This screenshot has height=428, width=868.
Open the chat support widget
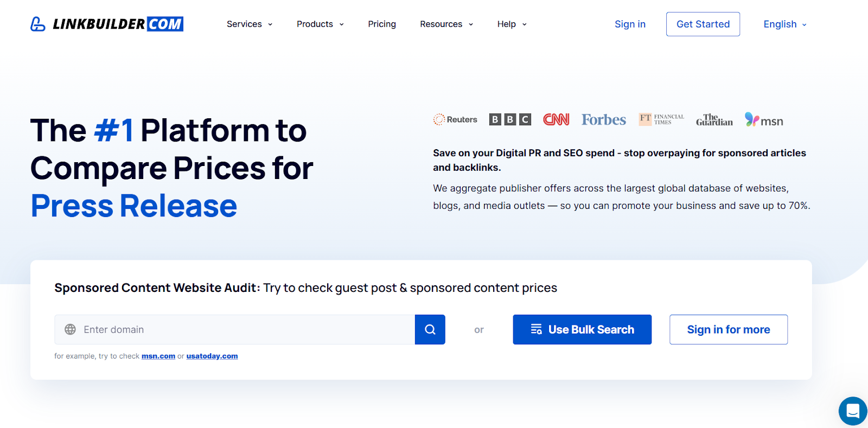853,411
